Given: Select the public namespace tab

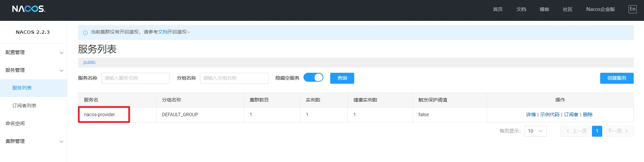Looking at the screenshot, I should (x=89, y=62).
